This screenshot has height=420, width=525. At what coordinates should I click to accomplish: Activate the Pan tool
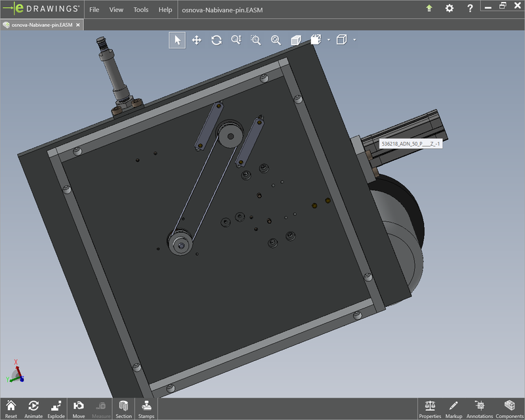[197, 40]
